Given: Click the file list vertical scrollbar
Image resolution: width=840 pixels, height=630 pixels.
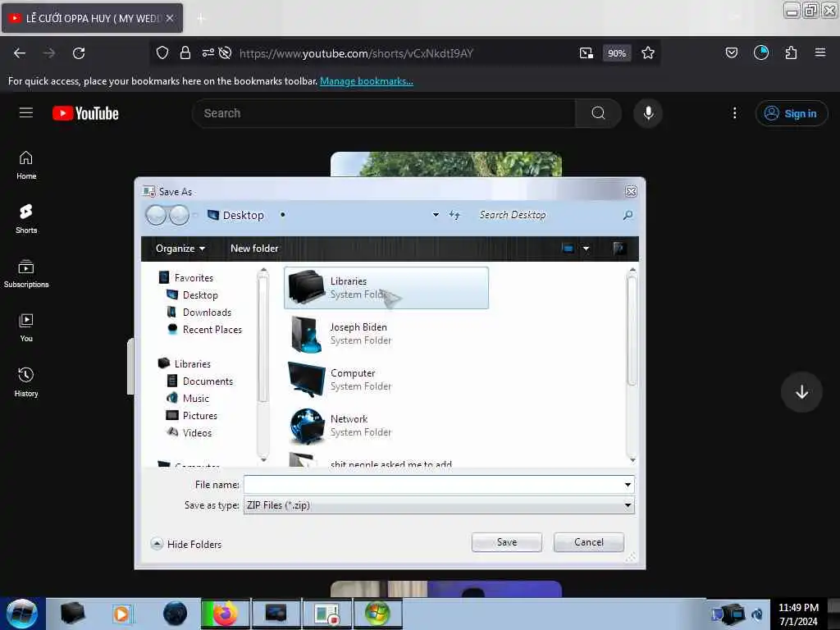Looking at the screenshot, I should (x=632, y=331).
